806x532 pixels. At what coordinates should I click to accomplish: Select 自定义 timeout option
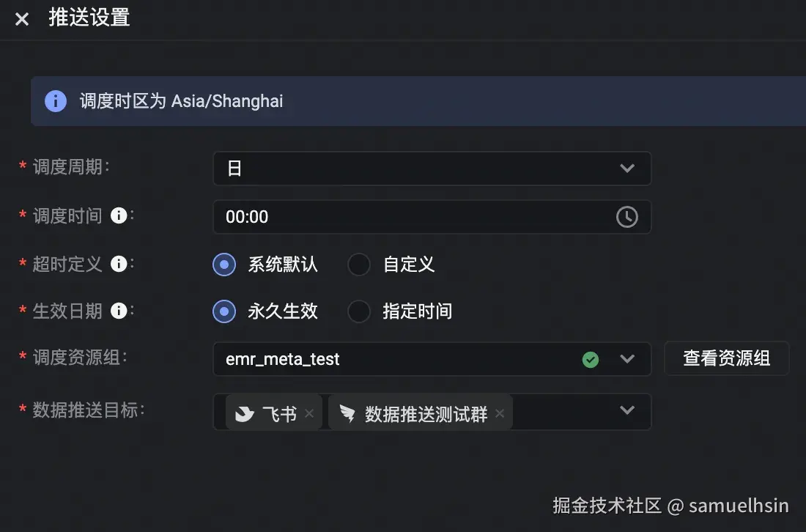(359, 265)
